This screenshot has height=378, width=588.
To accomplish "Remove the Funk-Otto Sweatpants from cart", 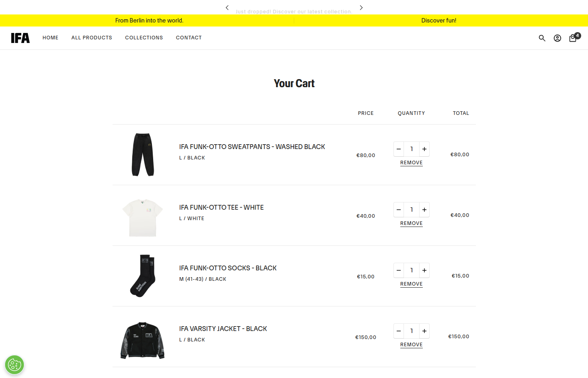I will click(x=412, y=163).
